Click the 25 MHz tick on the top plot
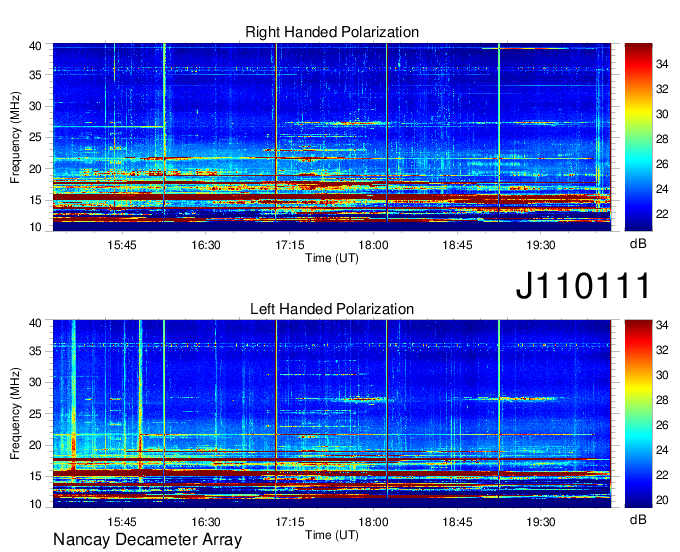The width and height of the screenshot is (680, 552). coord(35,137)
